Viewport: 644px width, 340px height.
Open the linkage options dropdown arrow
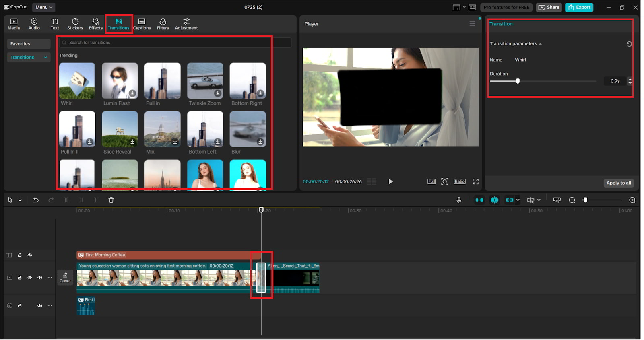pyautogui.click(x=518, y=200)
